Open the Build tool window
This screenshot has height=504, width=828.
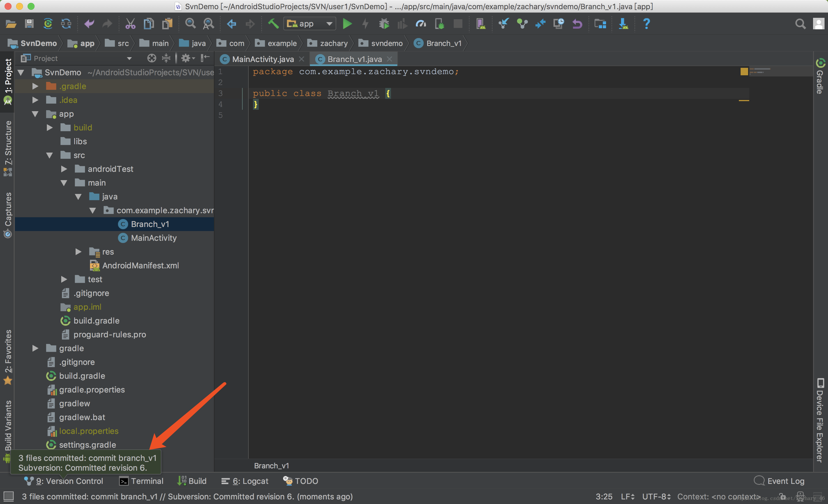pyautogui.click(x=192, y=481)
